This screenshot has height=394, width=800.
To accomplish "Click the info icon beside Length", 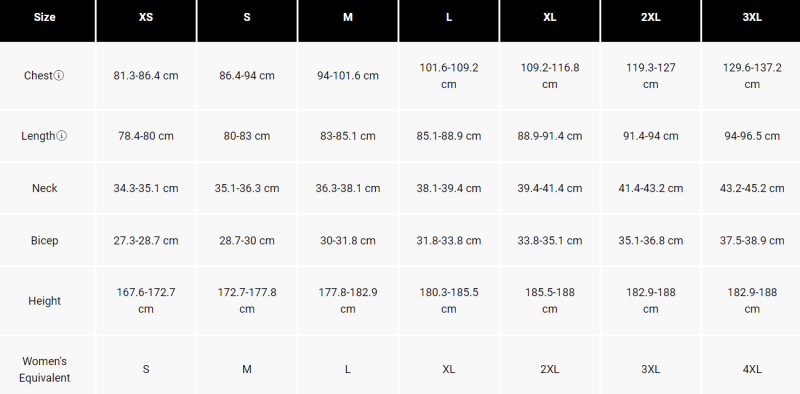I will point(61,136).
